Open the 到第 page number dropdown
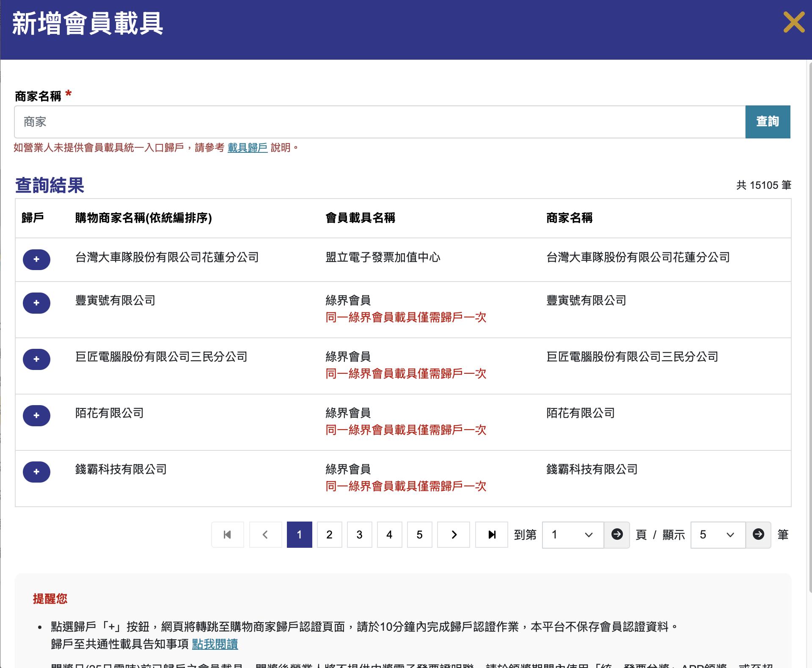 point(573,535)
